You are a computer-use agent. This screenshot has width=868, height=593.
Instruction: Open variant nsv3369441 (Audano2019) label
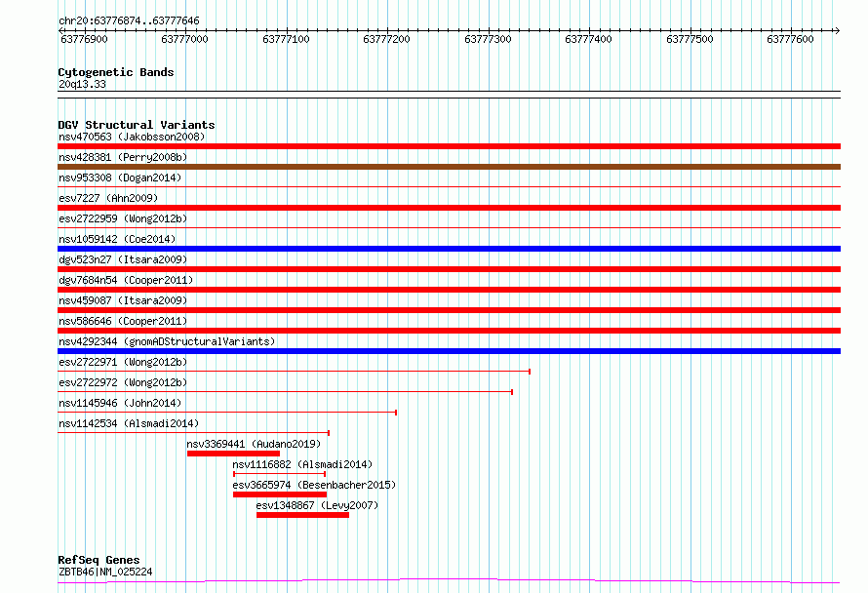(254, 444)
